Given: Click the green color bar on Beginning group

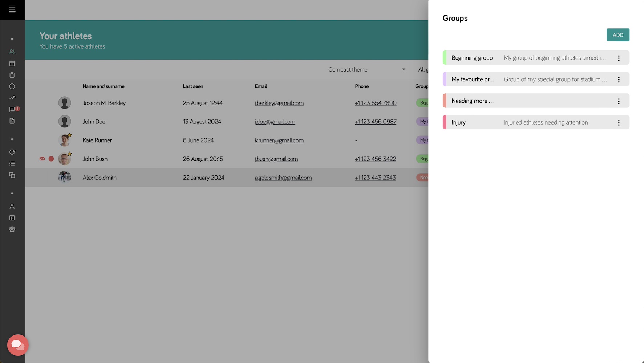Looking at the screenshot, I should [x=445, y=58].
